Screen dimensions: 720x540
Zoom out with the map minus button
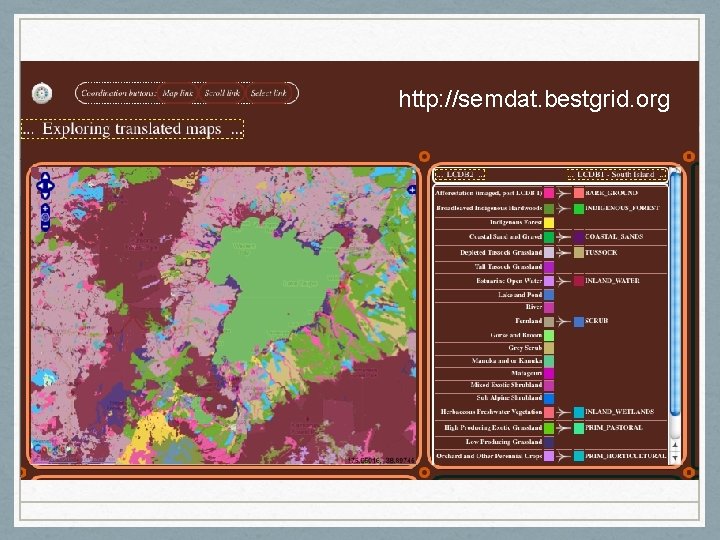45,226
